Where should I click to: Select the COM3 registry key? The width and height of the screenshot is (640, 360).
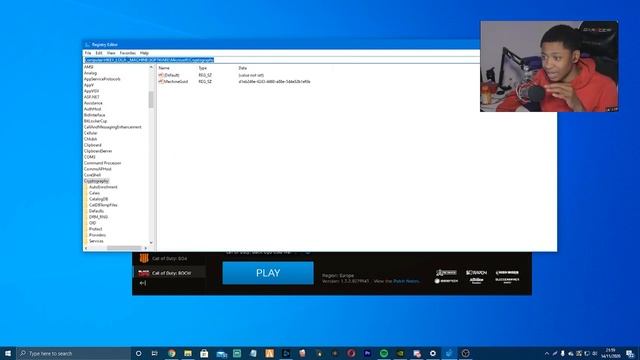point(90,157)
